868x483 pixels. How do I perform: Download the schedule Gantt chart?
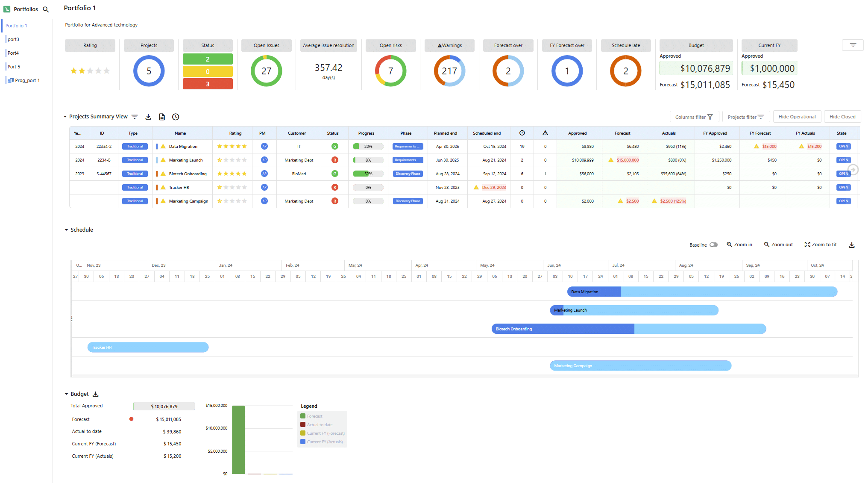point(851,245)
